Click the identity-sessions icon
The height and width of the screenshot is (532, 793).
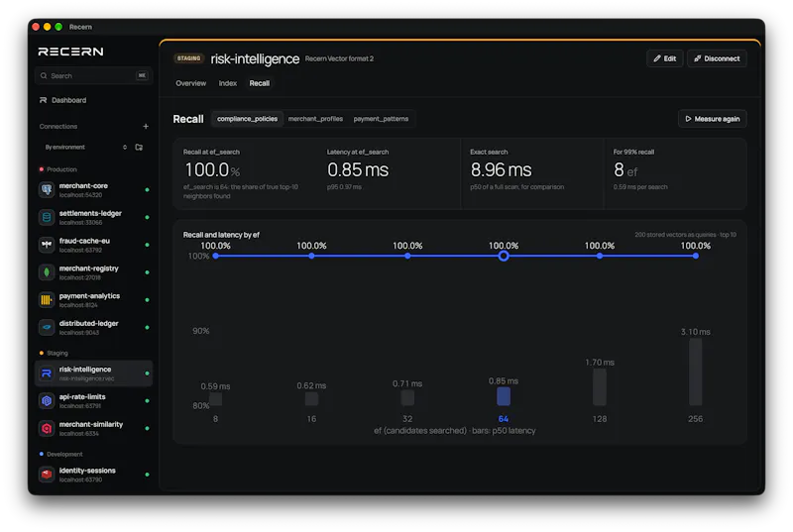click(47, 475)
